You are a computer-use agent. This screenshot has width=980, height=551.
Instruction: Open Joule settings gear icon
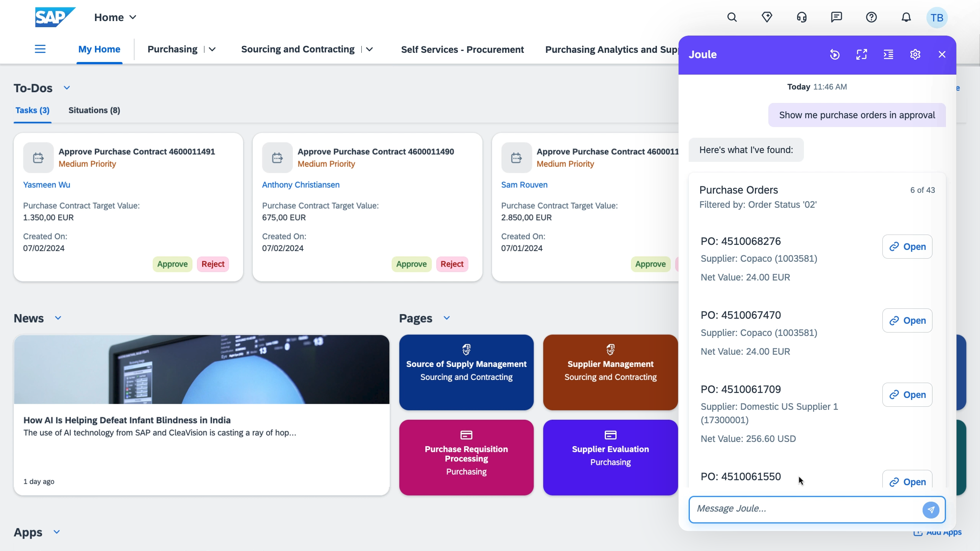tap(915, 55)
